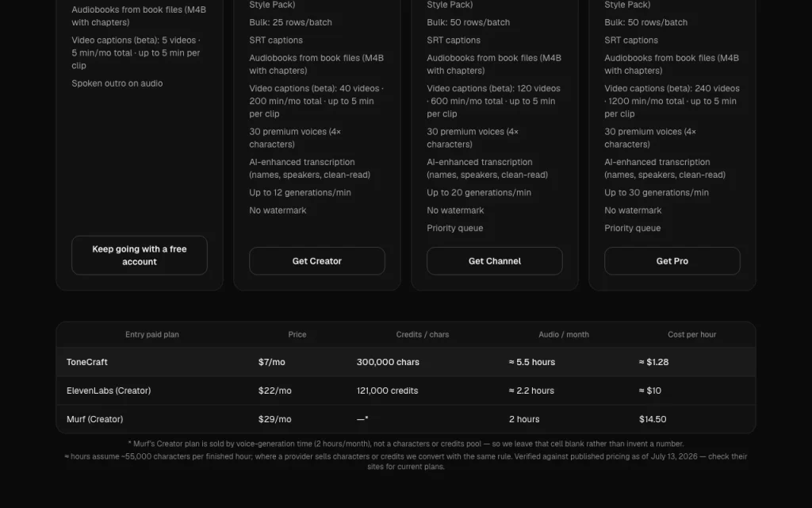This screenshot has height=508, width=812.
Task: Select the ElevenLabs (Creator) row name
Action: [109, 391]
